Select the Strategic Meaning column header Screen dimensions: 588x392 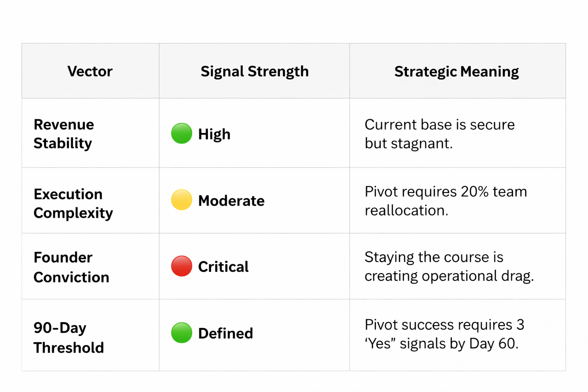[x=456, y=71]
